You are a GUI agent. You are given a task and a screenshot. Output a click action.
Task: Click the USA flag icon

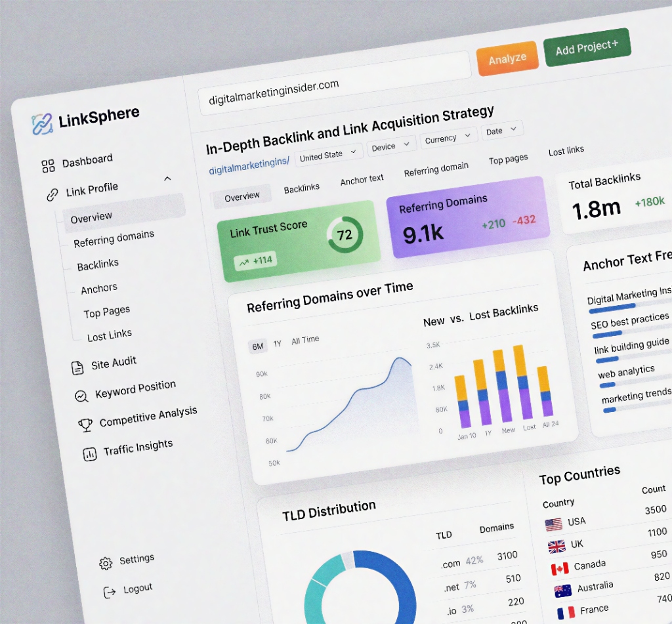pos(554,524)
